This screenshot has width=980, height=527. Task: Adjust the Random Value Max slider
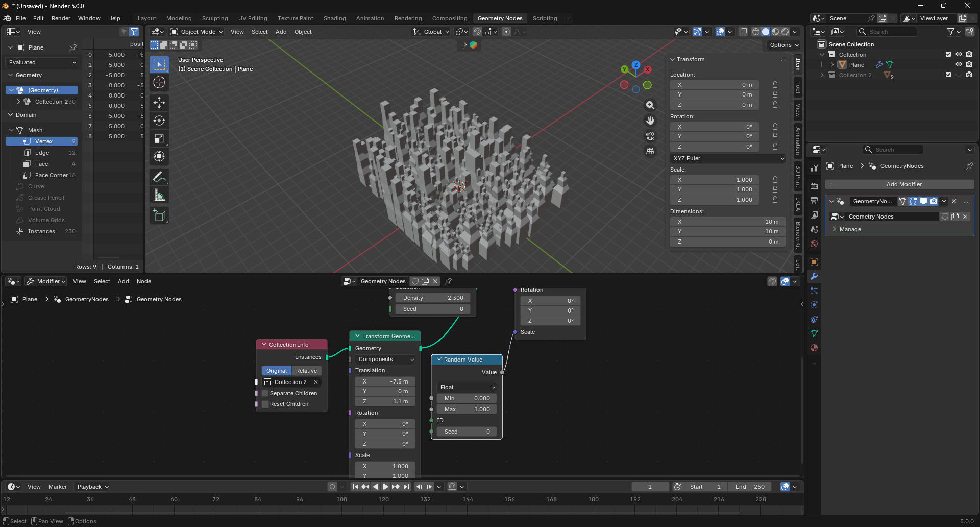pos(467,409)
